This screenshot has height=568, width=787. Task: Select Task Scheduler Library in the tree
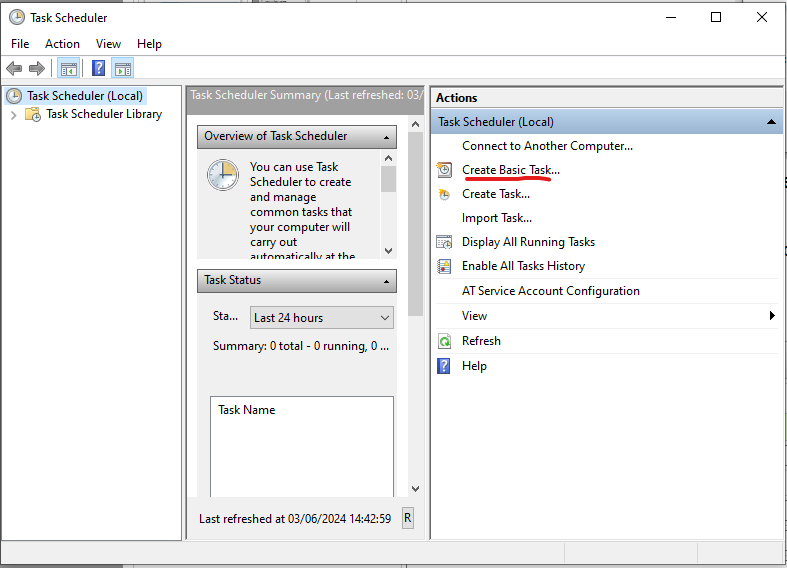[x=104, y=114]
